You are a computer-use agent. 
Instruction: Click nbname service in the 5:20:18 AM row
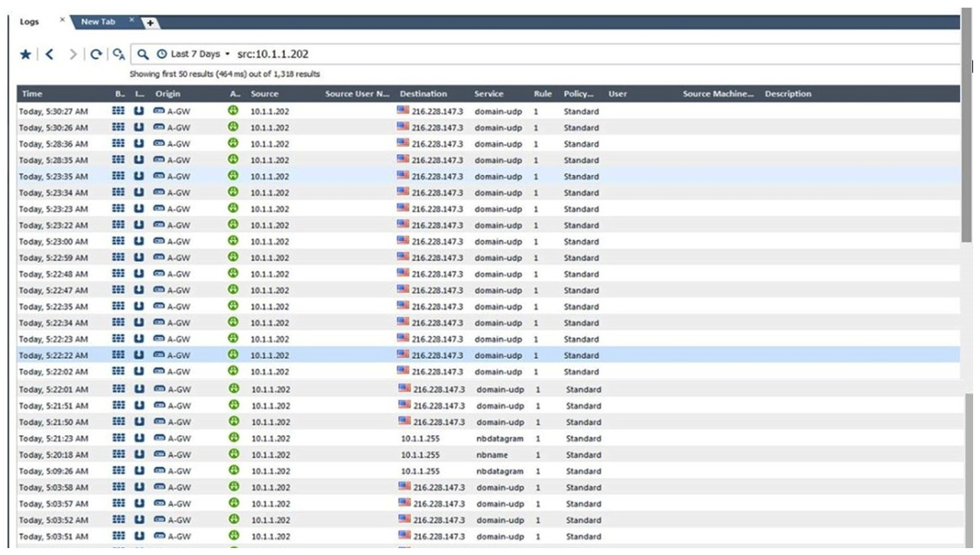click(x=492, y=455)
